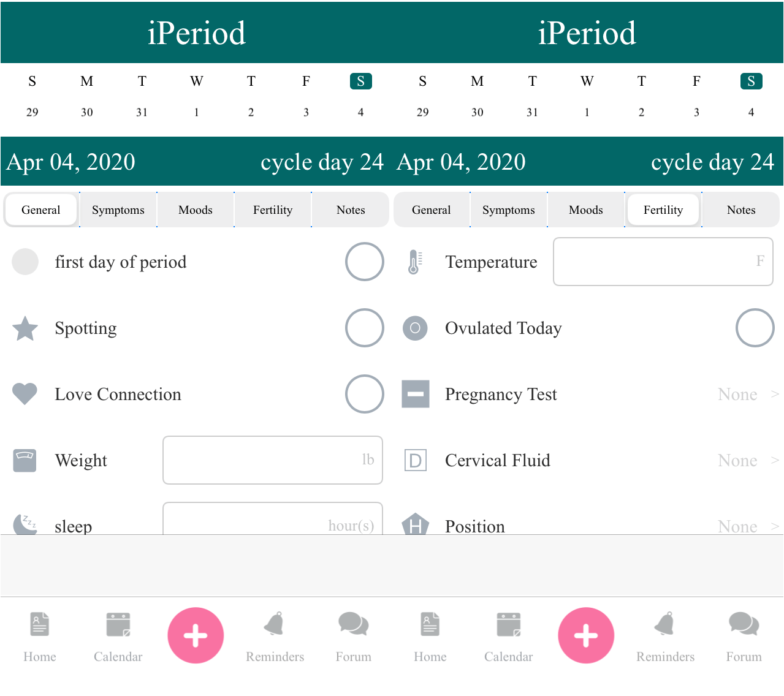Image resolution: width=784 pixels, height=696 pixels.
Task: Open Reminders from the bottom bar
Action: pyautogui.click(x=275, y=635)
